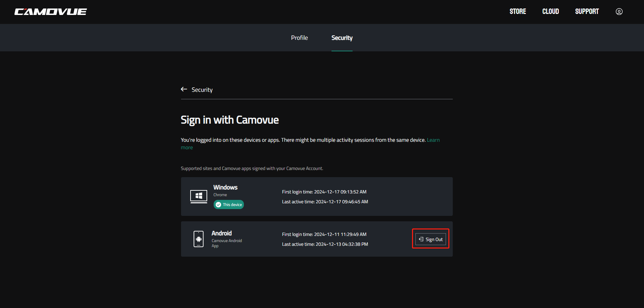Click the Camovue Android App label

click(227, 243)
